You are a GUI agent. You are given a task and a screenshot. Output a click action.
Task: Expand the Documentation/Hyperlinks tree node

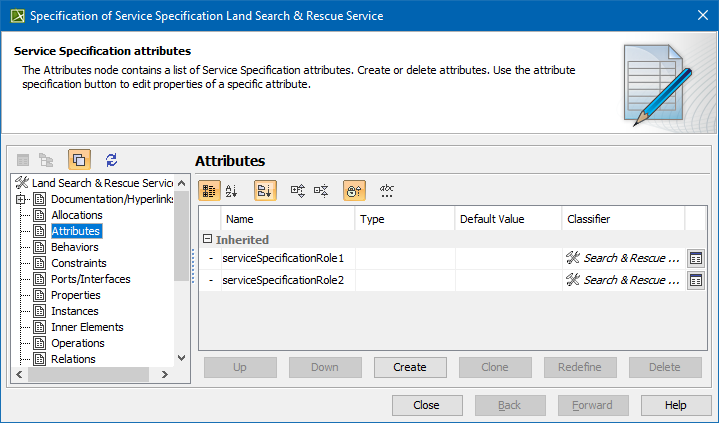coord(21,199)
